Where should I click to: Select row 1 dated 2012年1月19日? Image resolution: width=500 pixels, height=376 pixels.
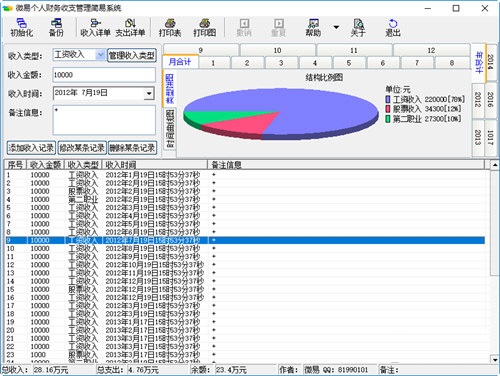(x=245, y=175)
